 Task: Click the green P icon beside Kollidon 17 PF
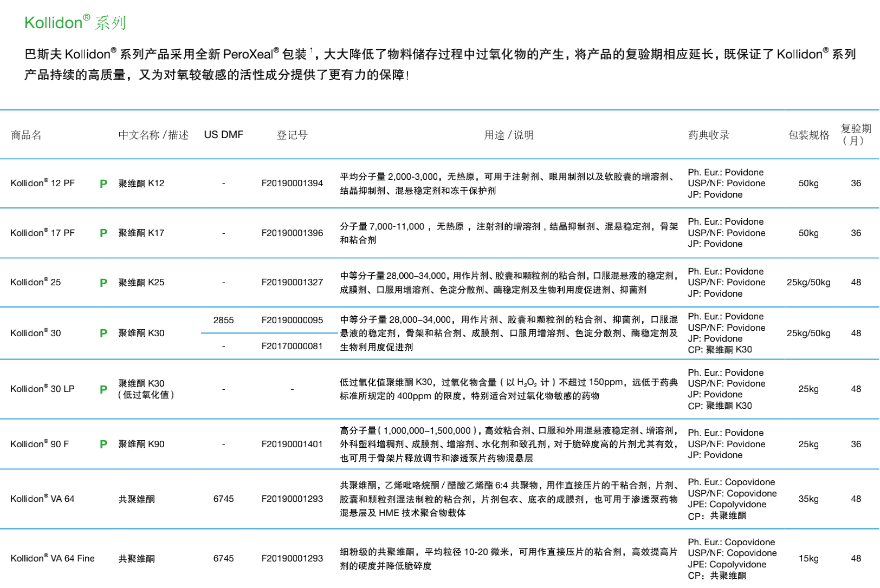(103, 233)
